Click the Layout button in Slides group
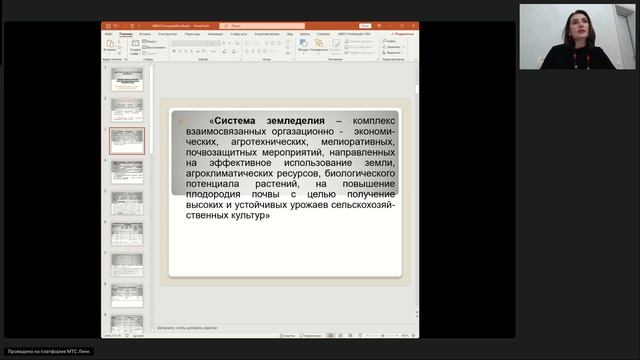Image resolution: width=640 pixels, height=360 pixels. click(150, 41)
